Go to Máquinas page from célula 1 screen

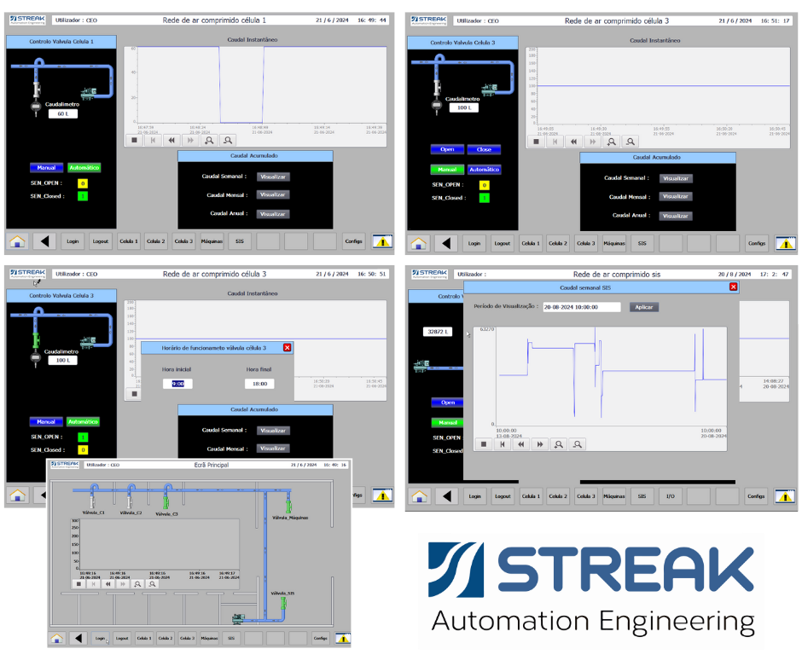[x=212, y=241]
